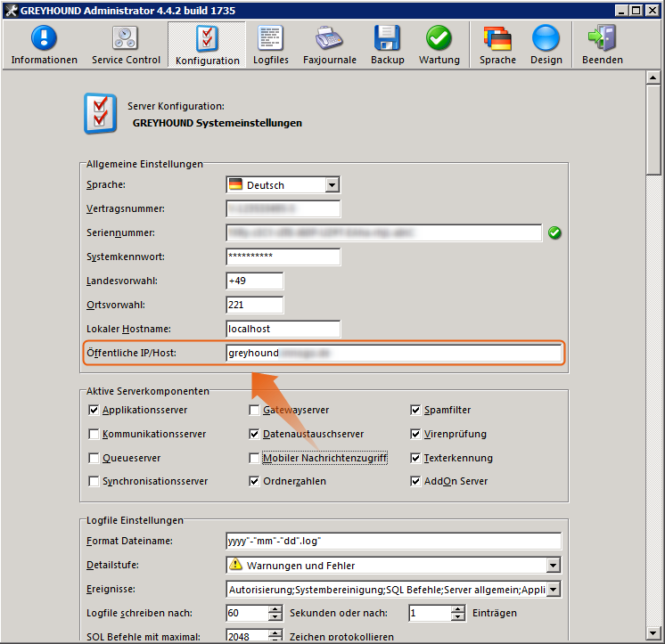
Task: Expand the Ereignisse dropdown arrow
Action: [x=553, y=589]
